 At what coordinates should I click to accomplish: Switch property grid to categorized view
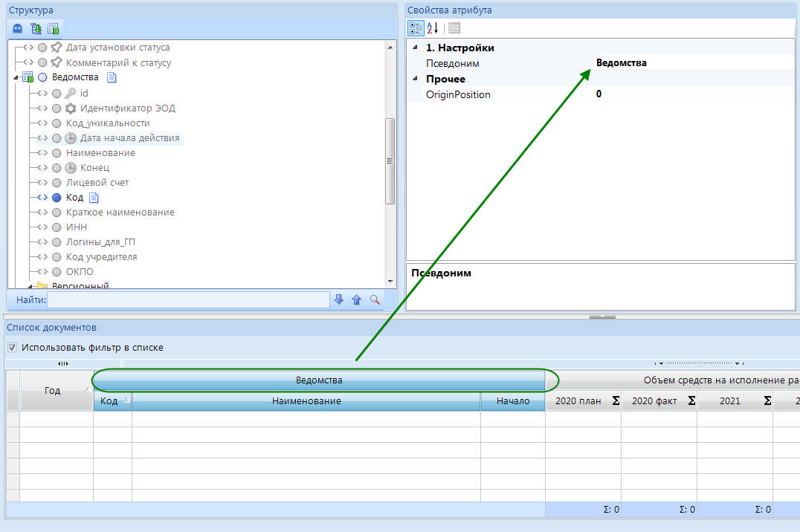(x=416, y=28)
